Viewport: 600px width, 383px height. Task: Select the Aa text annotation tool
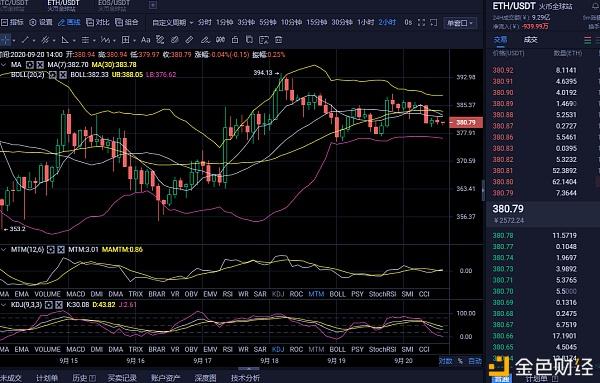click(145, 40)
